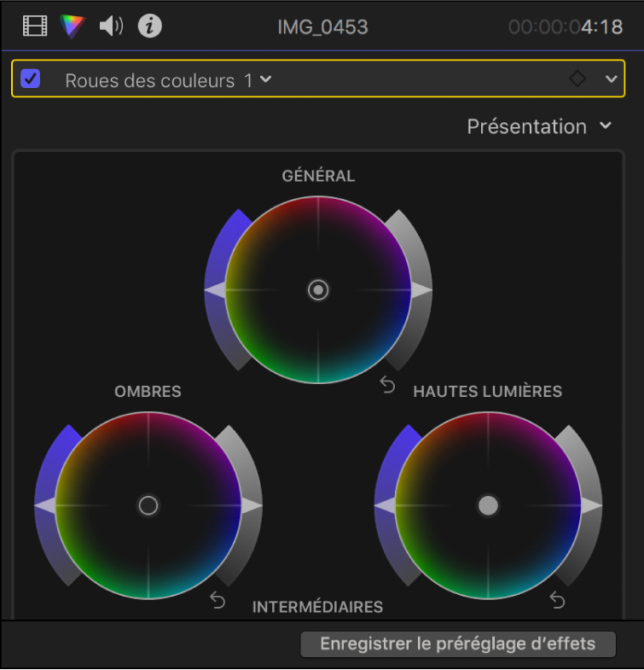Viewport: 644px width, 670px height.
Task: Click the Hautes Lumières wheel center puck
Action: 488,505
